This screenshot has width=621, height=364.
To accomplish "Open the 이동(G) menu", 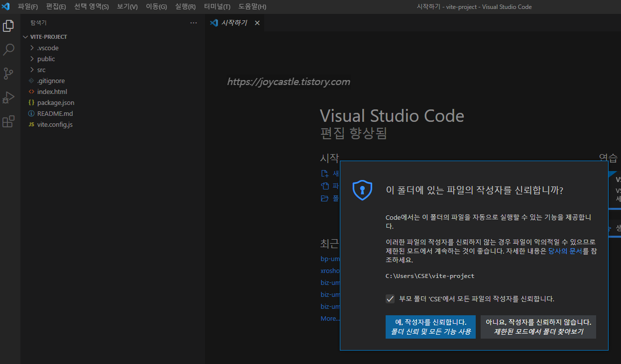I will pyautogui.click(x=156, y=6).
